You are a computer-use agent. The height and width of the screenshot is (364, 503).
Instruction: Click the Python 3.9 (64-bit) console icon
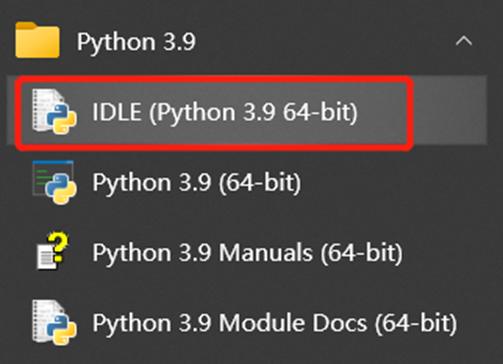click(x=55, y=182)
